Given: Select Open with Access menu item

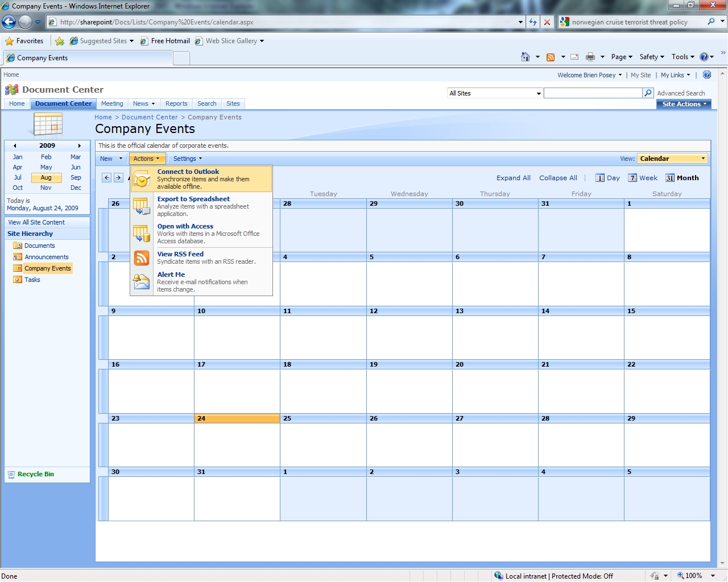Looking at the screenshot, I should pyautogui.click(x=201, y=234).
